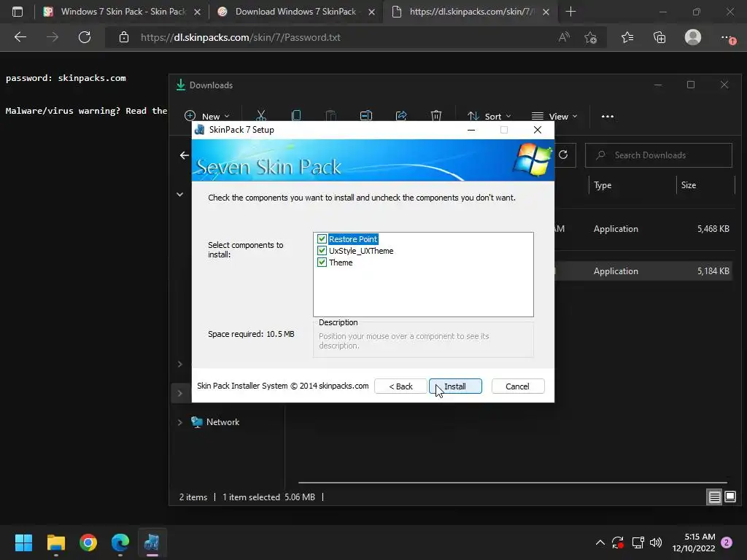Refresh the Downloads folder
747x560 pixels.
(x=563, y=155)
